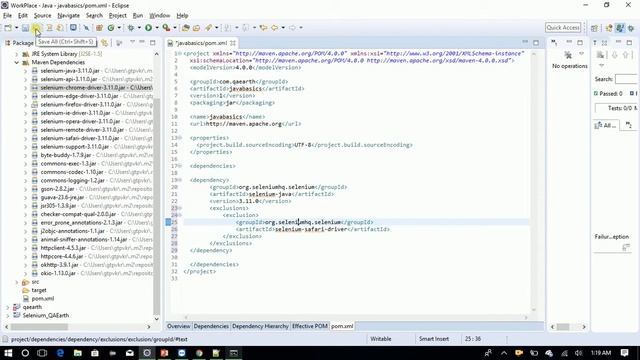Maximize the Package Explorer view

[153, 42]
